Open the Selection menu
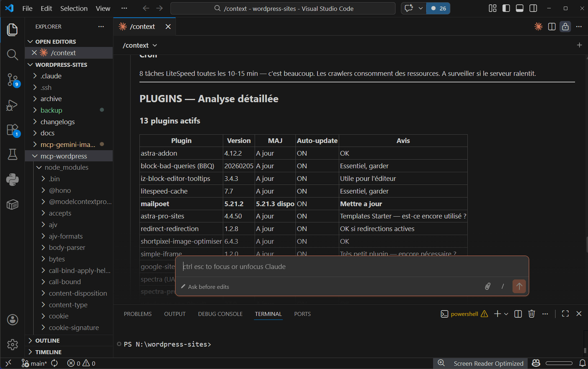This screenshot has width=588, height=369. click(x=74, y=8)
